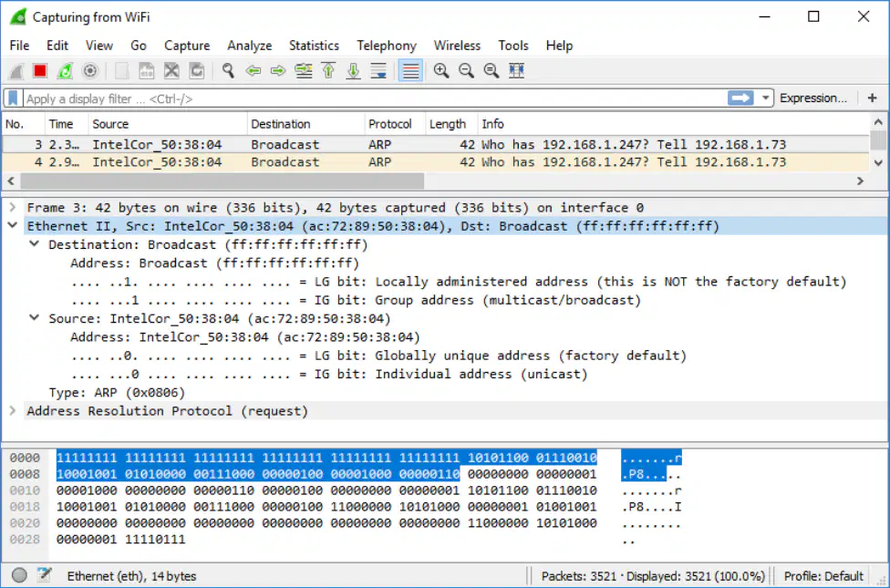Open the View menu
Viewport: 890px width, 588px height.
[99, 46]
